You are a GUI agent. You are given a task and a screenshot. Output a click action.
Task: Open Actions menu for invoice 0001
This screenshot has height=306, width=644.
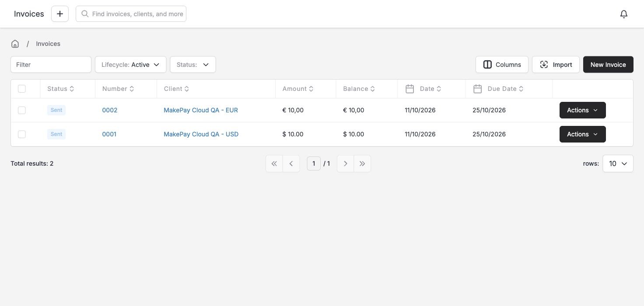click(582, 134)
